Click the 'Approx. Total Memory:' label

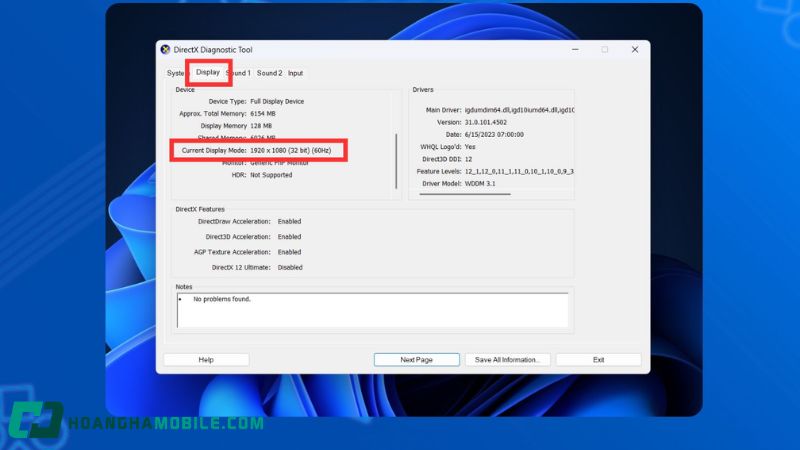(x=213, y=114)
